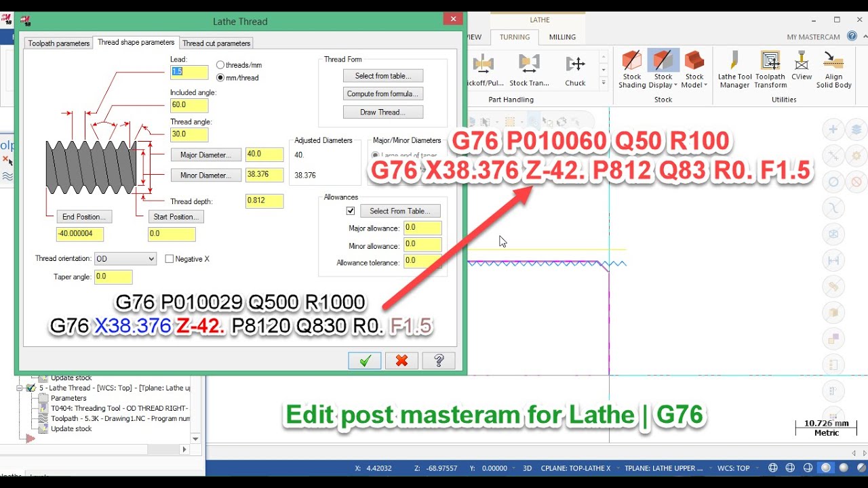Click the Minor Diameter... button
Viewport: 868px width, 488px height.
[205, 175]
